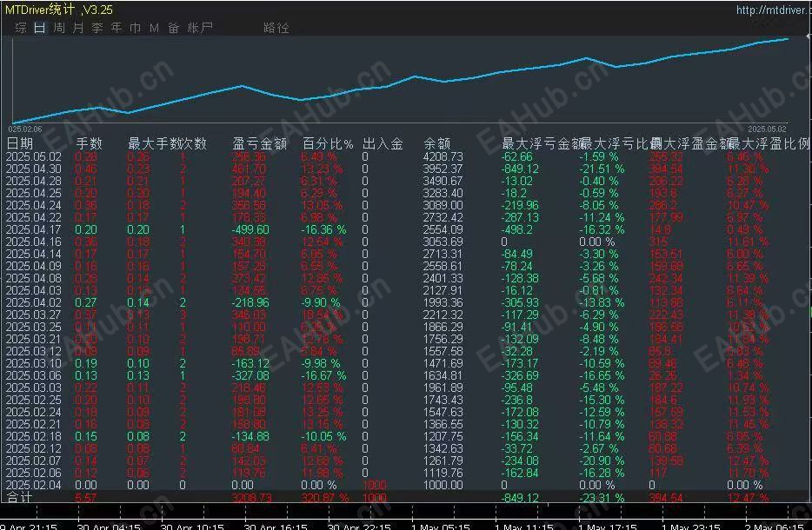812x530 pixels.
Task: Click the '1 May 05:15' time axis label
Action: tap(441, 527)
